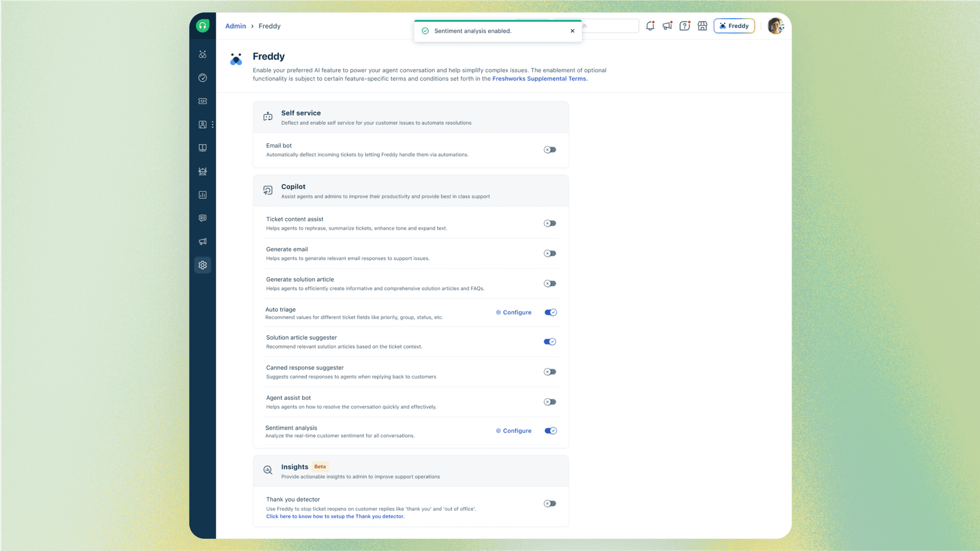Click the Generate solution article label
This screenshot has width=980, height=551.
point(300,279)
